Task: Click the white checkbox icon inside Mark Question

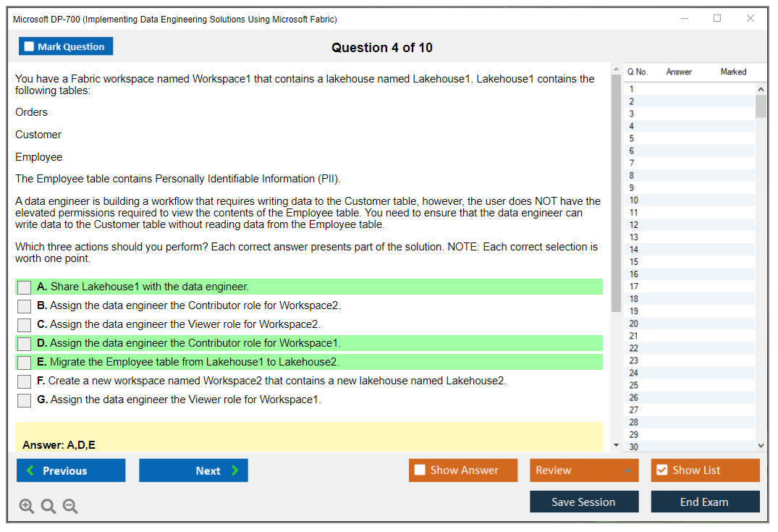Action: coord(29,46)
